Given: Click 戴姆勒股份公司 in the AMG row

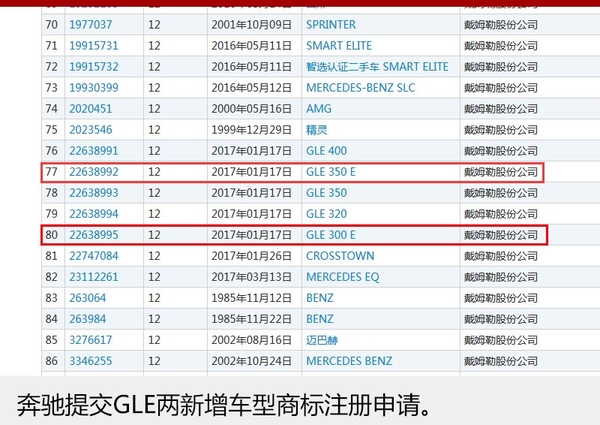Looking at the screenshot, I should pyautogui.click(x=501, y=109).
